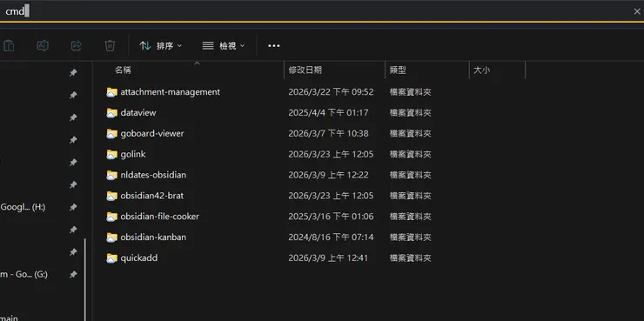Click date 2026/3/7 下午 10:38
Image resolution: width=644 pixels, height=321 pixels.
pos(329,133)
